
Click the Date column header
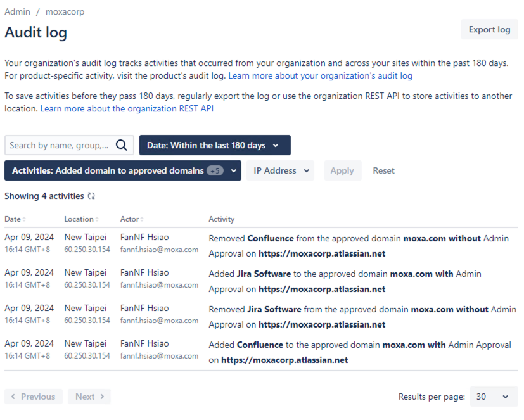point(13,219)
